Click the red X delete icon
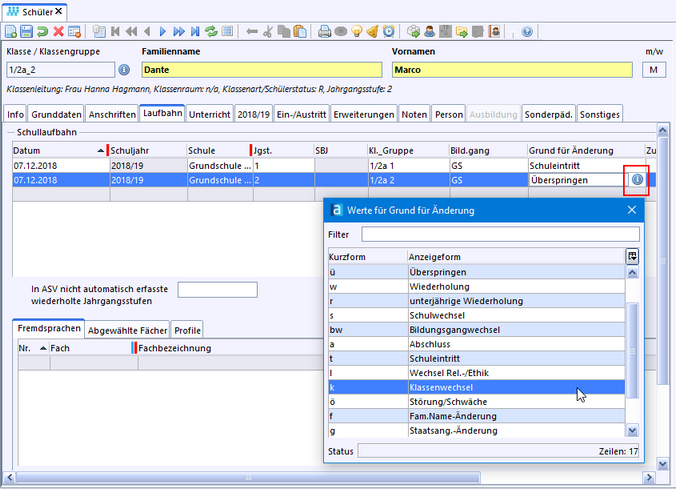The height and width of the screenshot is (489, 676). 59,32
